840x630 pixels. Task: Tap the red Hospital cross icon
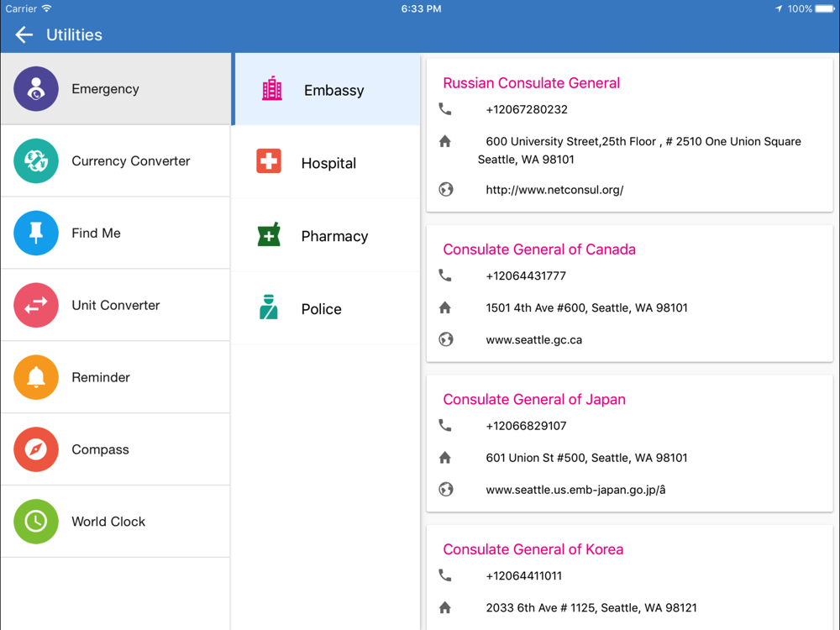(269, 161)
